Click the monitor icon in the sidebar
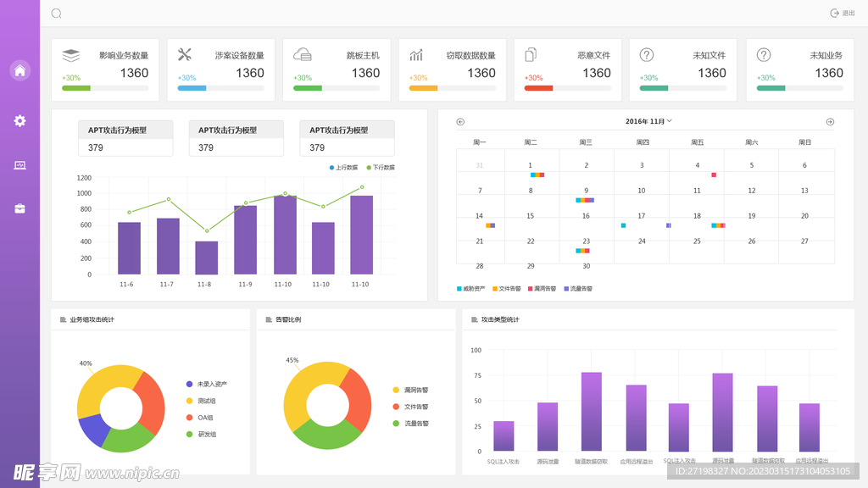868x488 pixels. [19, 165]
